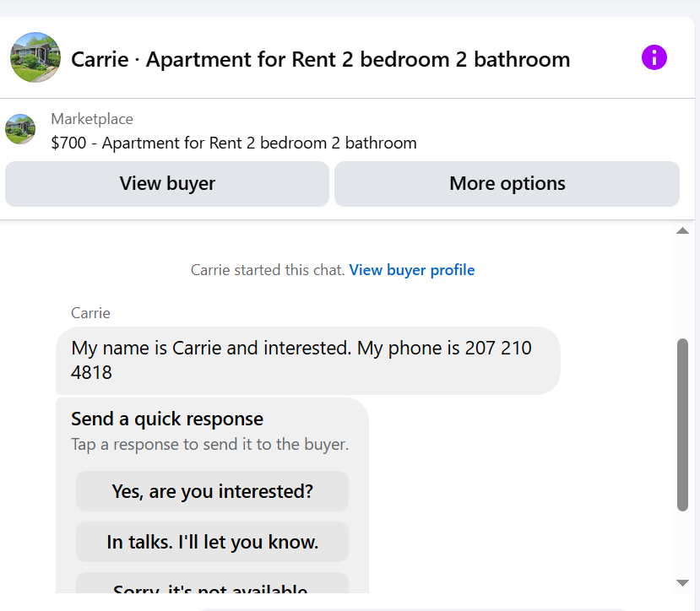Click the scroll down arrow in chat
Image resolution: width=700 pixels, height=611 pixels.
coord(682,583)
